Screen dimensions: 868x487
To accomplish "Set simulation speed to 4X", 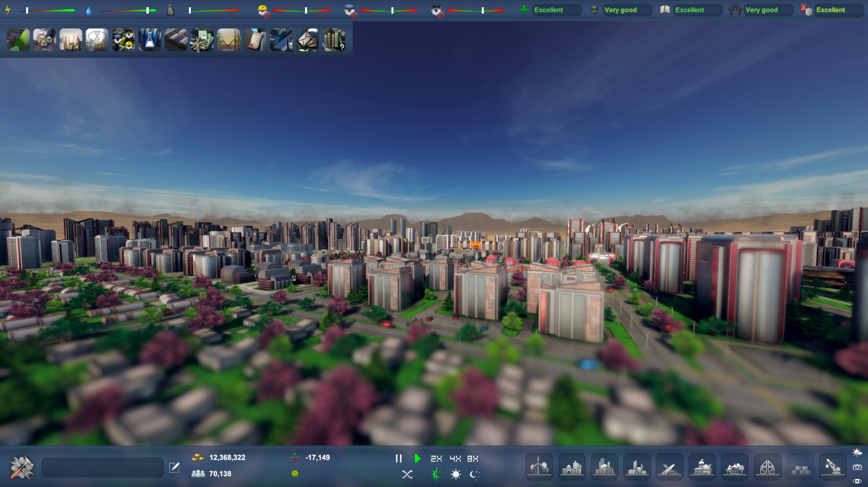I will tap(455, 459).
